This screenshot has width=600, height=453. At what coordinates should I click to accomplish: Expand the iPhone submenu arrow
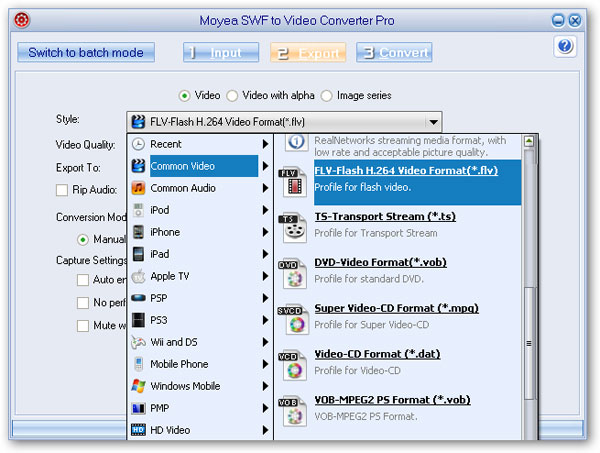pyautogui.click(x=265, y=232)
